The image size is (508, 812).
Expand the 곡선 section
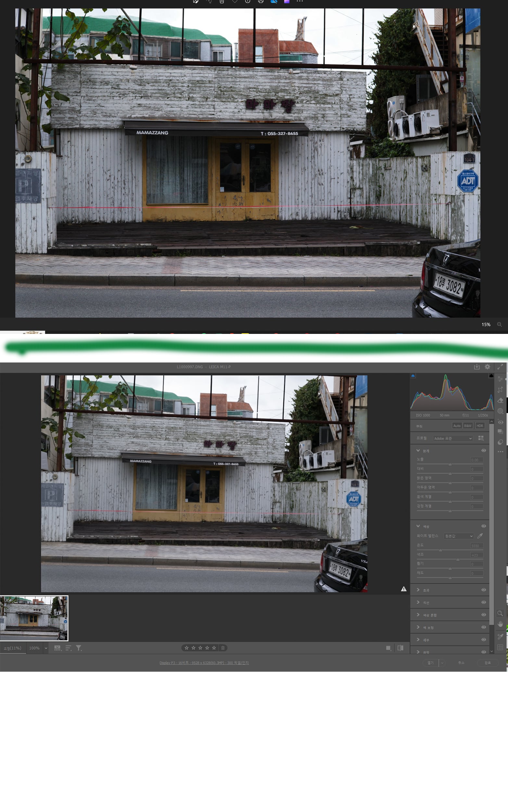418,602
